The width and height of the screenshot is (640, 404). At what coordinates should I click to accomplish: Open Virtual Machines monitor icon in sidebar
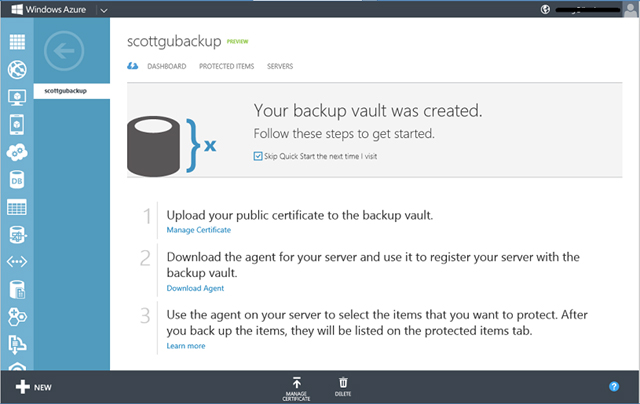16,98
